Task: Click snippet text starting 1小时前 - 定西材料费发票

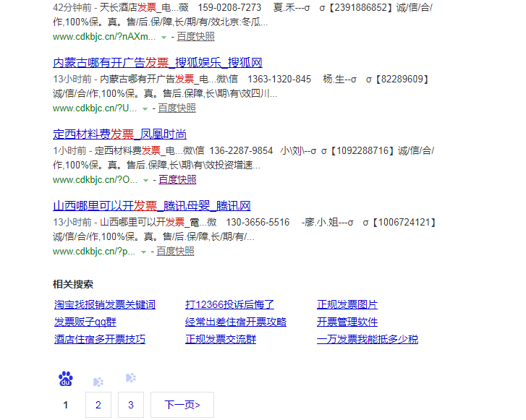Action: (244, 158)
